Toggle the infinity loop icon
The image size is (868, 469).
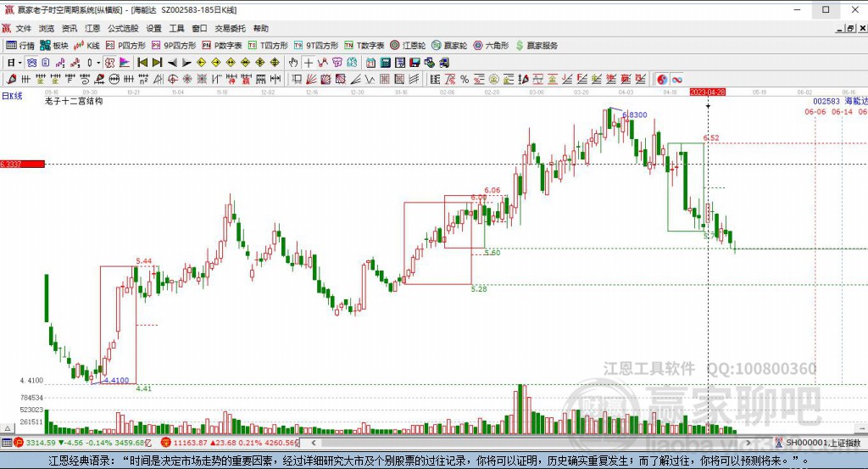click(x=677, y=80)
